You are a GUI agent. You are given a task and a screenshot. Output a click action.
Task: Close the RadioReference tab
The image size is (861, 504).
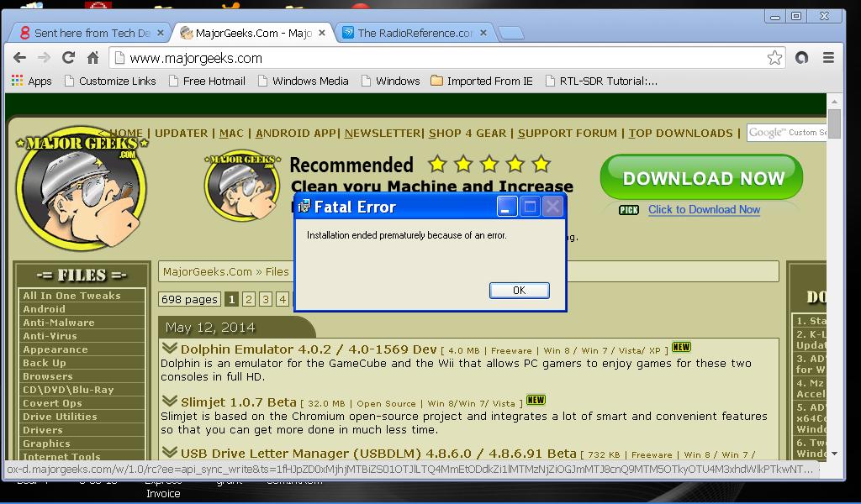click(483, 33)
